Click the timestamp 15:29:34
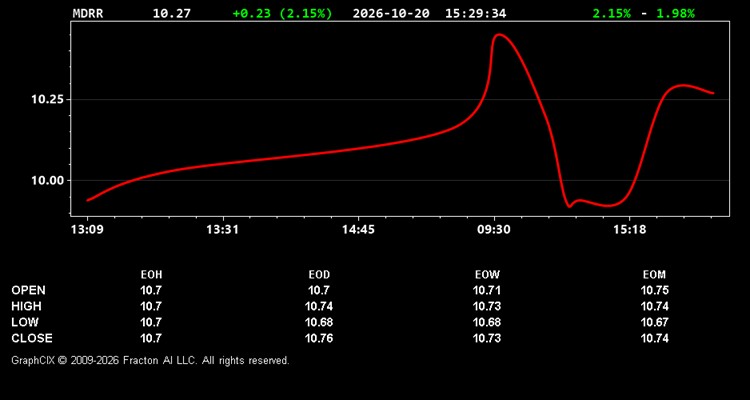 [x=475, y=13]
